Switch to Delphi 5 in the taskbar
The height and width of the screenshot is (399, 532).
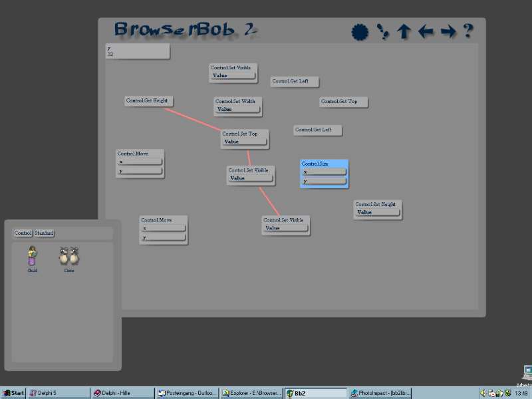[x=59, y=393]
